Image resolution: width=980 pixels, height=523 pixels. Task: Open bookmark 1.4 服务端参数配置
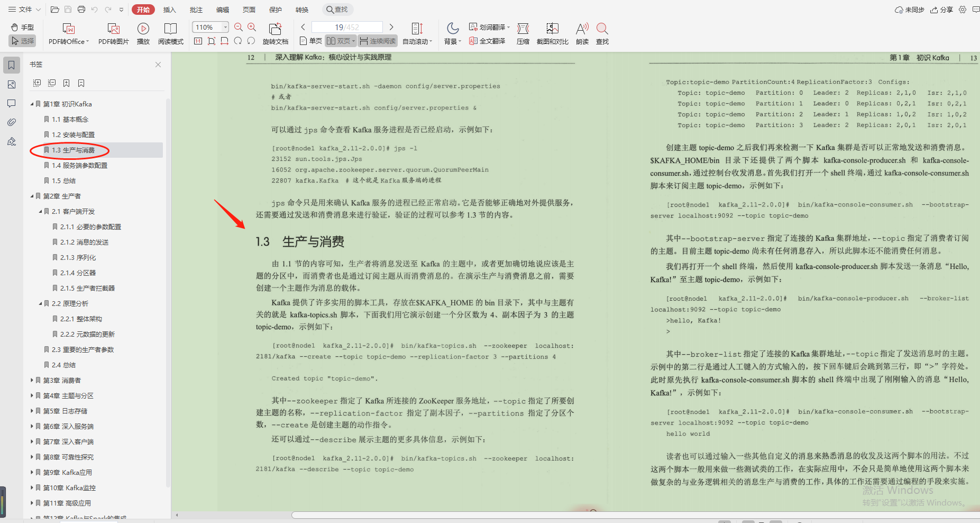(79, 166)
